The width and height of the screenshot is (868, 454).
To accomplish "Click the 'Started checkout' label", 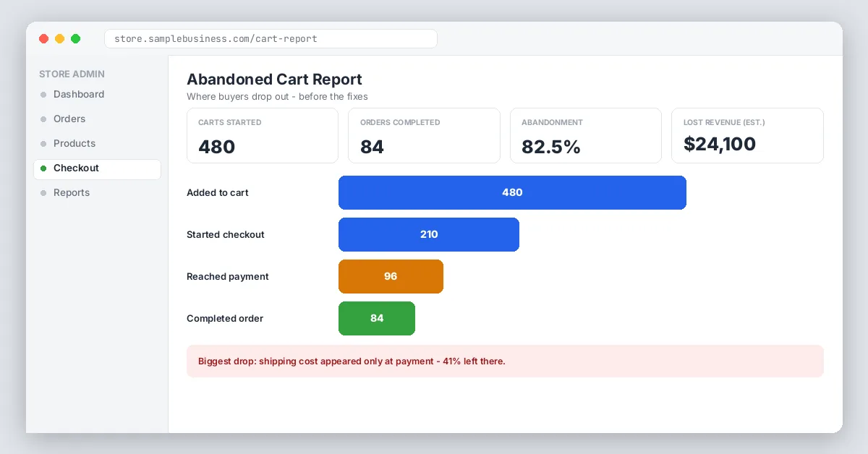I will (226, 235).
